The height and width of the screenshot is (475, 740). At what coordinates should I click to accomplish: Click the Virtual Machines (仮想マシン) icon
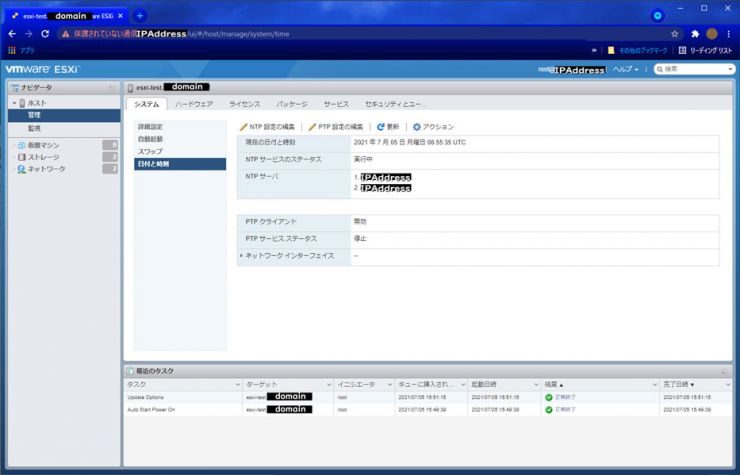[x=21, y=145]
